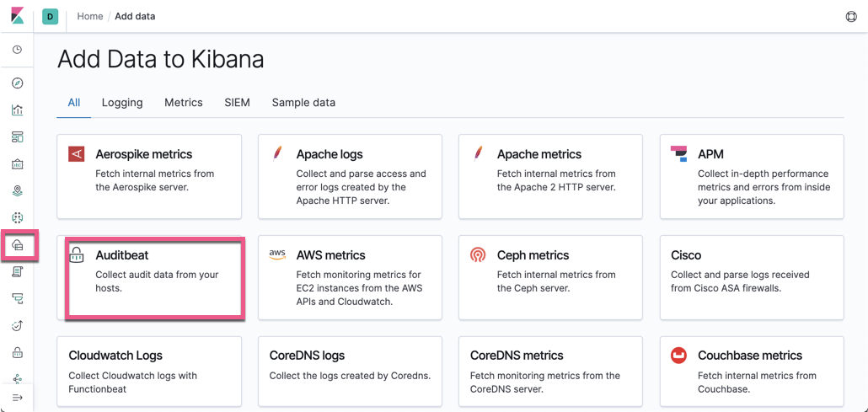The image size is (868, 412).
Task: Click the Home breadcrumb link
Action: click(89, 16)
